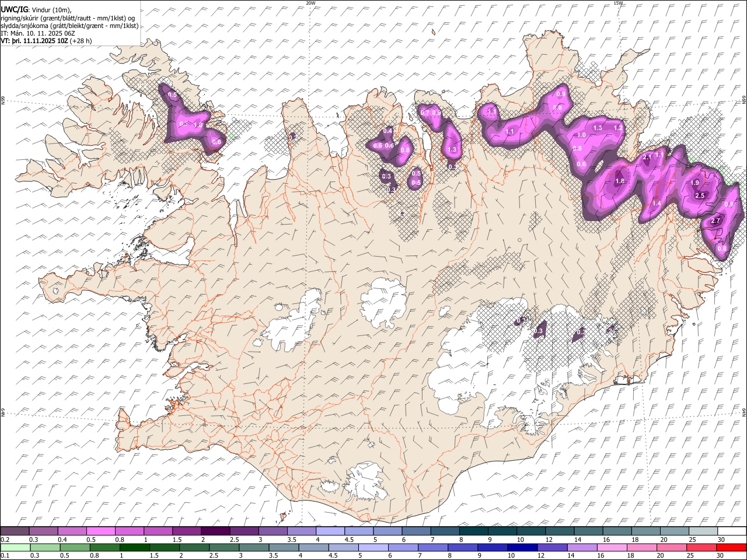
Task: Click the 1.4 snowfall value on the map
Action: [657, 203]
